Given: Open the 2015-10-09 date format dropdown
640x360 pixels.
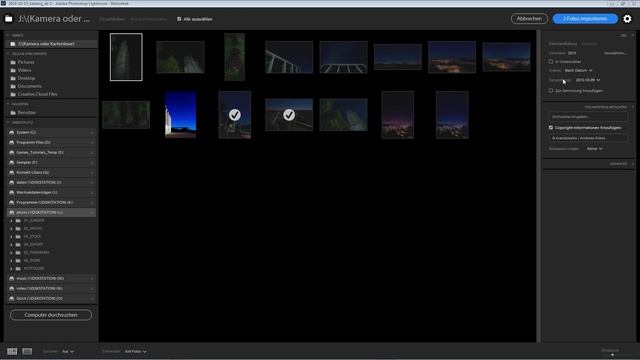Looking at the screenshot, I should point(588,80).
